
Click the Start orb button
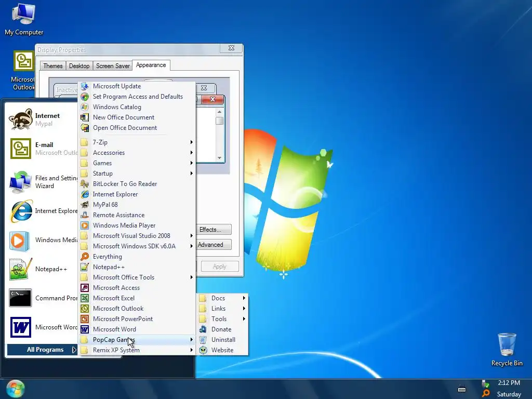pyautogui.click(x=15, y=389)
